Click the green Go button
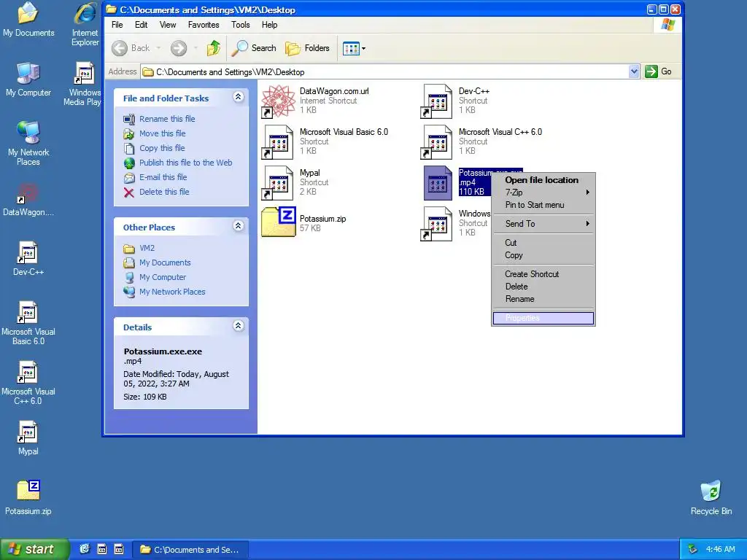Viewport: 747px width, 560px height. coord(659,71)
